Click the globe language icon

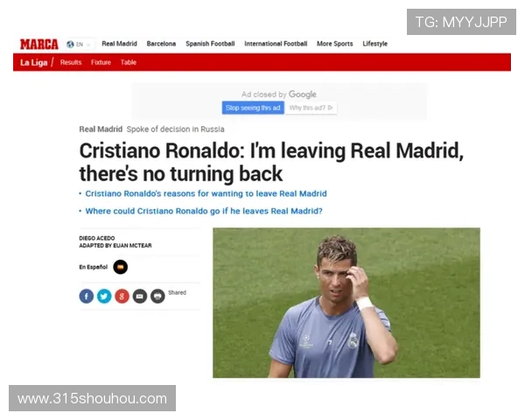tap(70, 45)
